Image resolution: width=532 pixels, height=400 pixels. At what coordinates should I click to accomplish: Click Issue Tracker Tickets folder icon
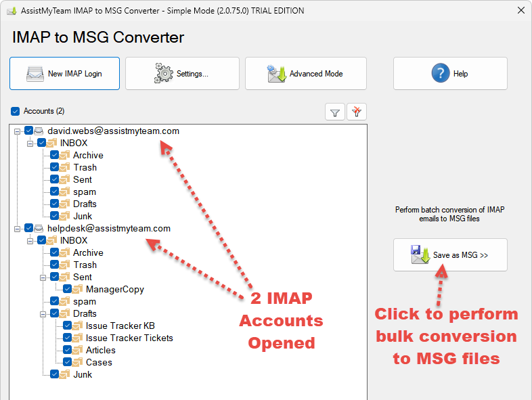point(77,338)
